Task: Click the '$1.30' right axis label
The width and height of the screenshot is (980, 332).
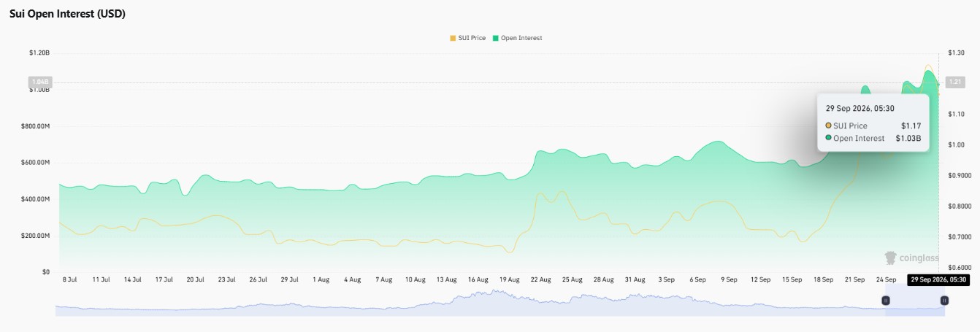Action: pyautogui.click(x=956, y=53)
